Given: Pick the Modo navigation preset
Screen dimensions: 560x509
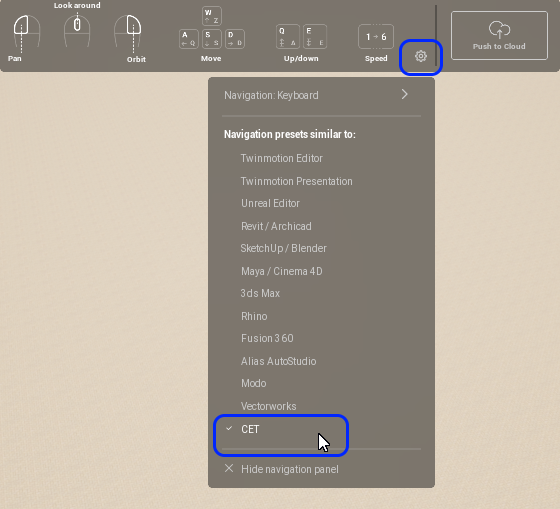Looking at the screenshot, I should point(254,383).
